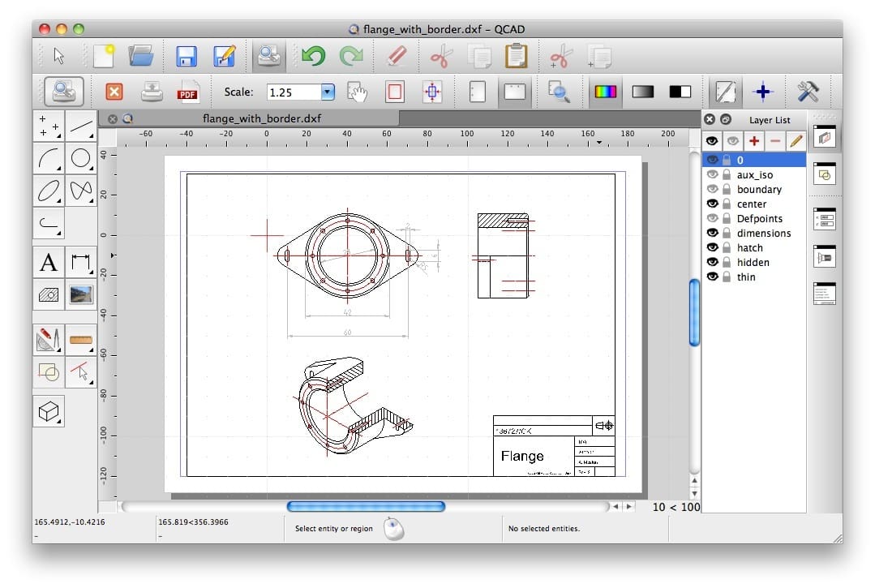The height and width of the screenshot is (588, 875).
Task: Open the Scale dropdown arrow
Action: (328, 92)
